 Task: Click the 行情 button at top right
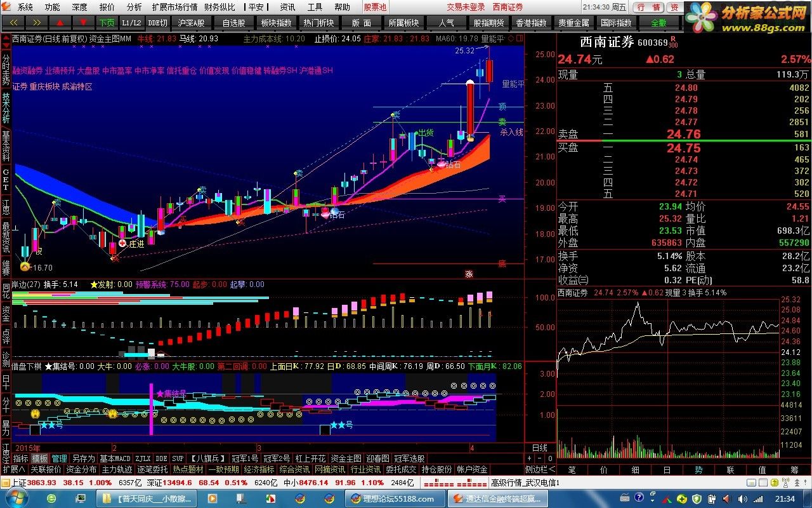(649, 7)
